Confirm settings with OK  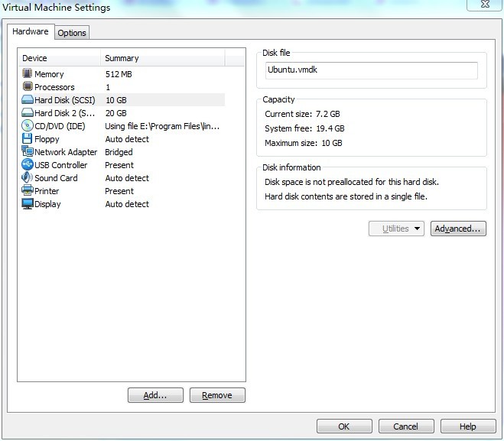click(x=344, y=426)
